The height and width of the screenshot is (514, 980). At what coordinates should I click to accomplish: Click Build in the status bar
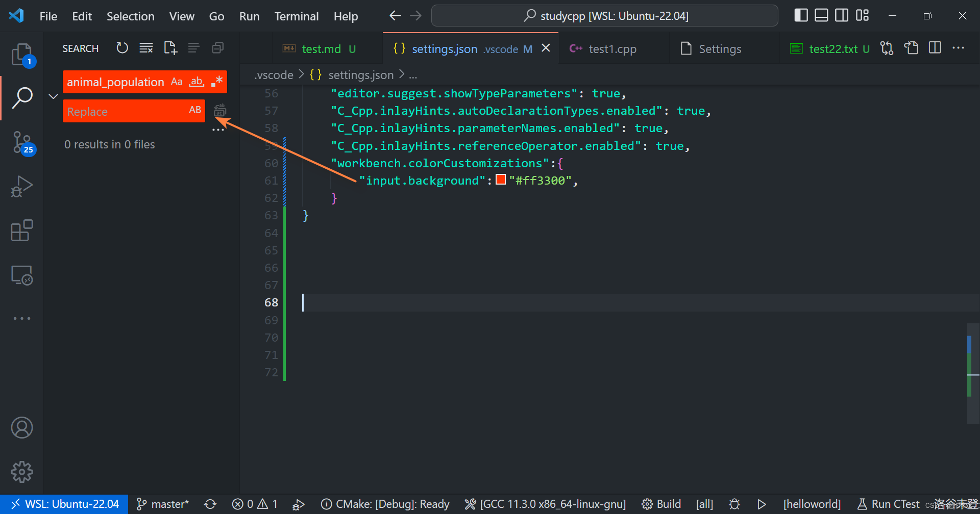click(661, 504)
